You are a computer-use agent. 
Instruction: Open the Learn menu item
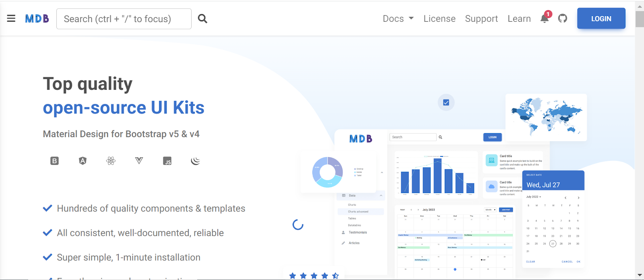[519, 19]
